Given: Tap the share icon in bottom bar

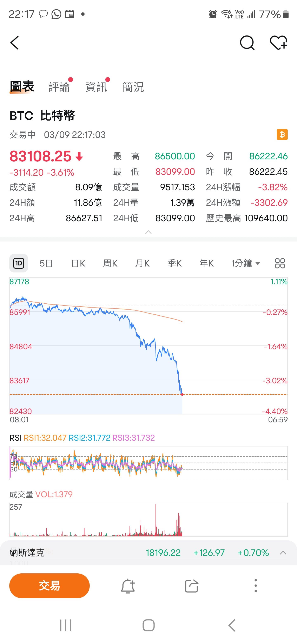Looking at the screenshot, I should point(192,586).
